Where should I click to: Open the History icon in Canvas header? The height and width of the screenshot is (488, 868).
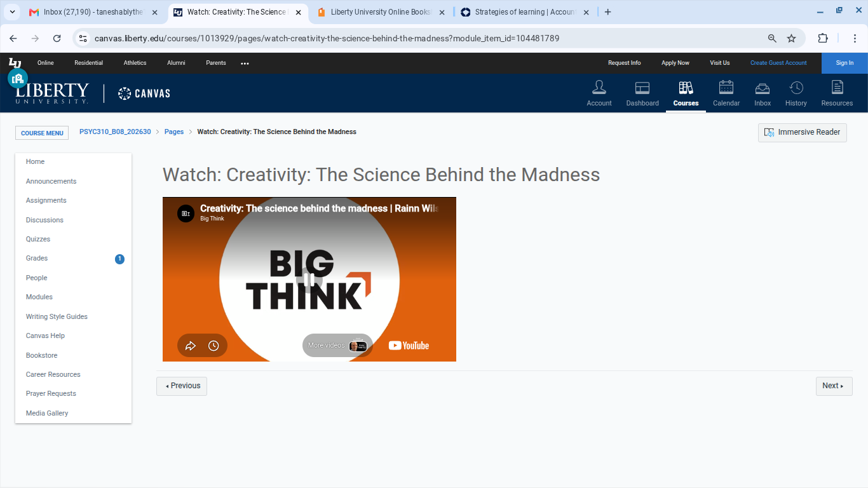tap(796, 93)
